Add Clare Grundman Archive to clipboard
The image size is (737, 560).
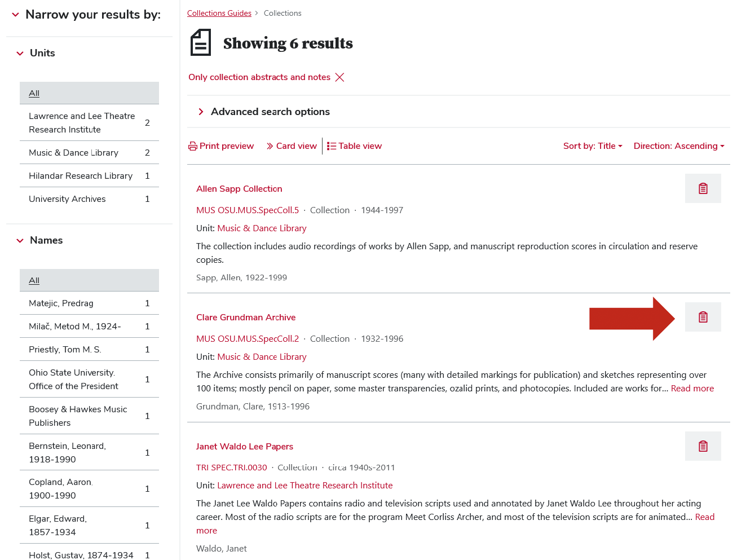[x=703, y=317]
